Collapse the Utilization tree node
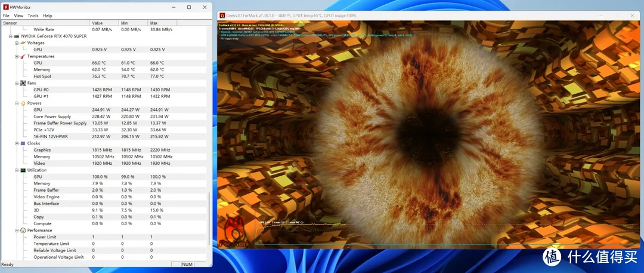644x273 pixels. (17, 170)
